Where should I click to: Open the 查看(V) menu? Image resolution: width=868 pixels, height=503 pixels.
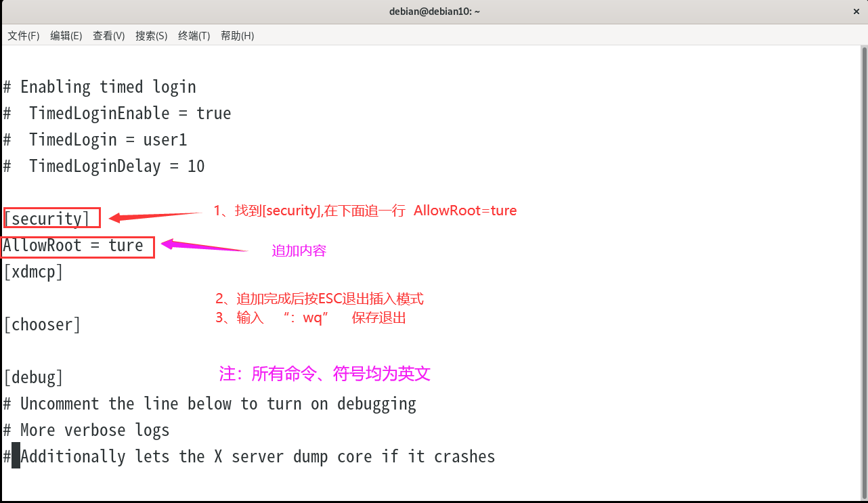(x=108, y=35)
